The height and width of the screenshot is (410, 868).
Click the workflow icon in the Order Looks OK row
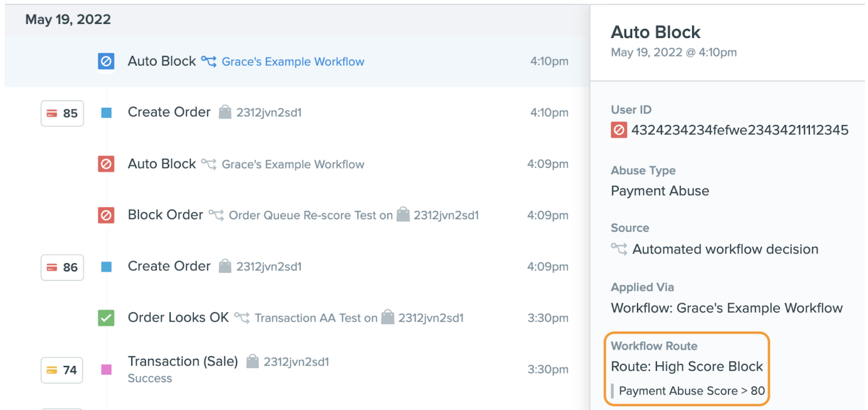point(242,318)
